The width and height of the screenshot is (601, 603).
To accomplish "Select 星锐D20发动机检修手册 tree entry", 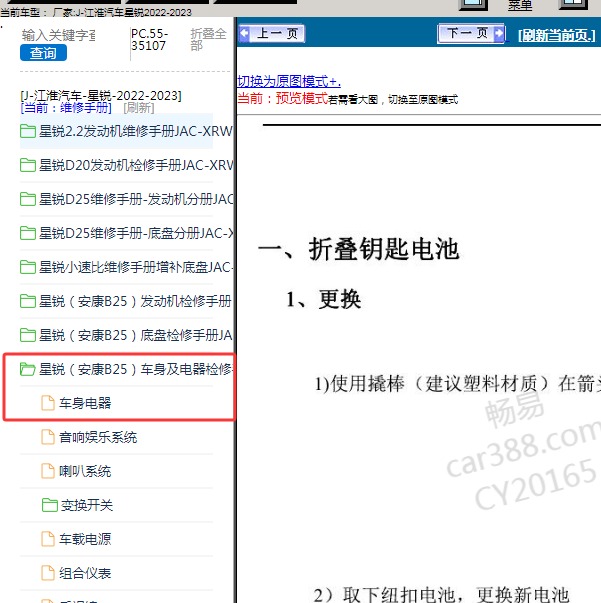I will pos(136,165).
